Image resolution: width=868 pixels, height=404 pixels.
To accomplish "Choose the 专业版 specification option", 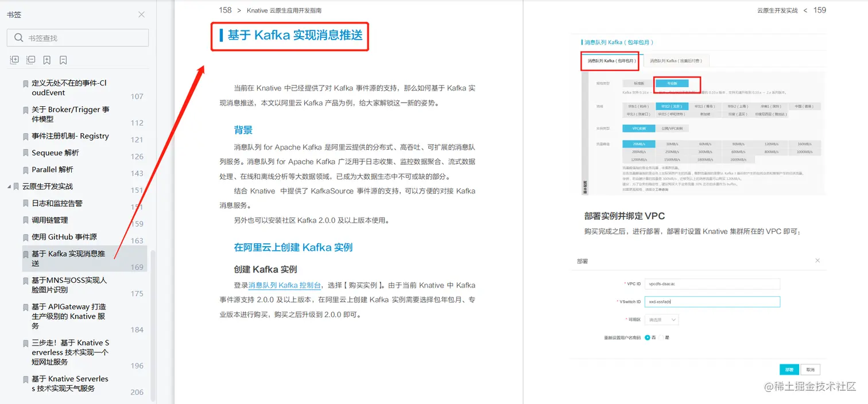I will [672, 83].
